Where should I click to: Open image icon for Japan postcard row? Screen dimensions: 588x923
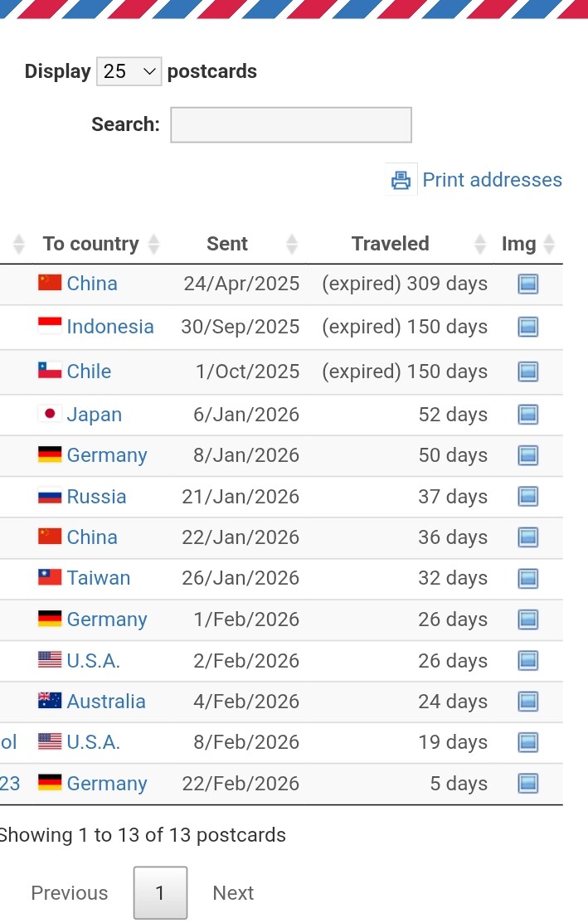tap(528, 415)
